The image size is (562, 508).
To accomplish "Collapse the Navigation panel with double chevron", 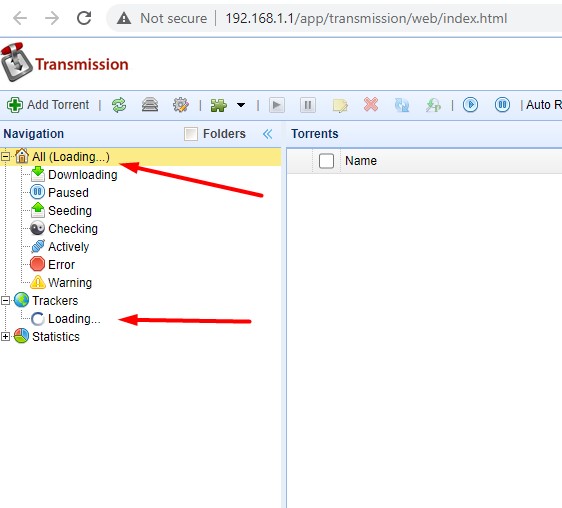I will [267, 134].
